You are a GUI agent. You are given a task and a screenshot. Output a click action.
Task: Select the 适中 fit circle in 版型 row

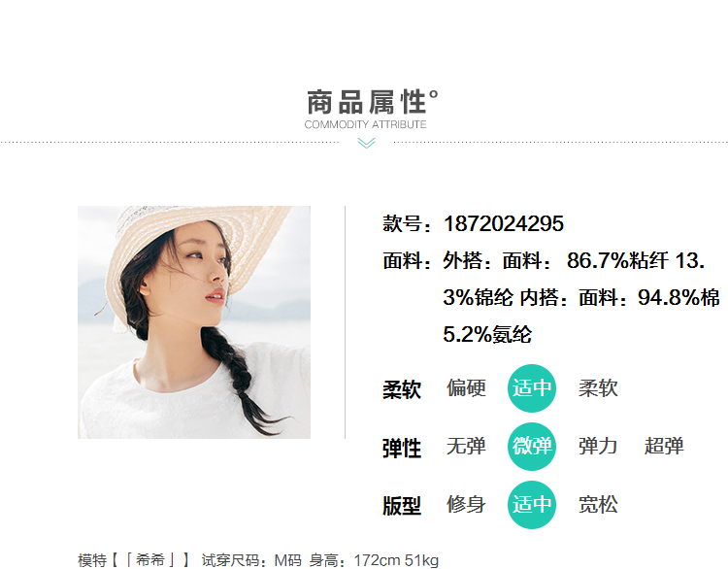pyautogui.click(x=532, y=505)
